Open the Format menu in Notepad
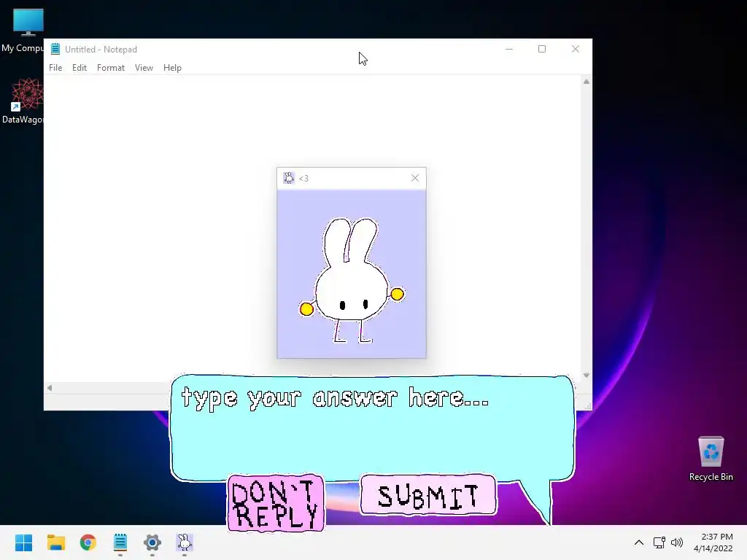This screenshot has width=747, height=560. tap(111, 68)
